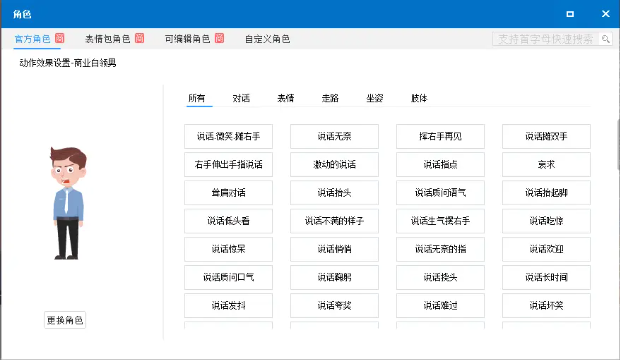Image resolution: width=620 pixels, height=360 pixels.
Task: Choose action 说话惊呆
Action: click(x=229, y=249)
